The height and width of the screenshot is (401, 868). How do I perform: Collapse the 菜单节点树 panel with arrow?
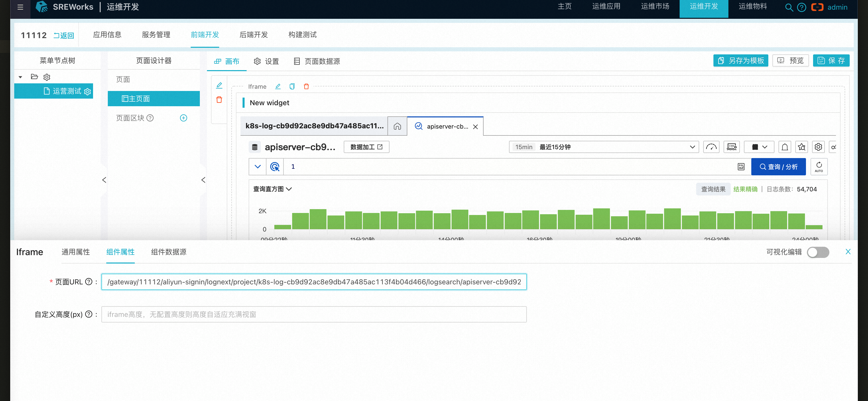point(104,180)
